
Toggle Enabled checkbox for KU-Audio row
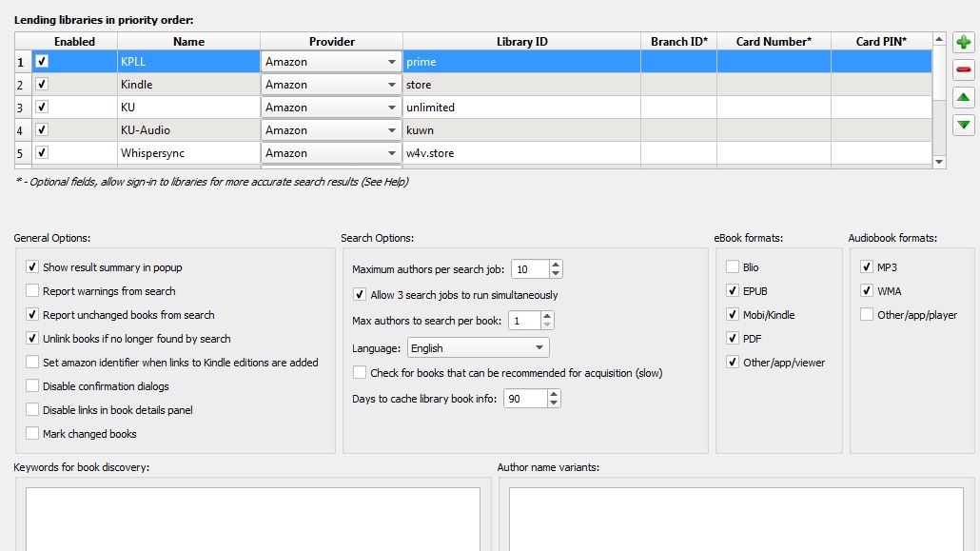coord(42,129)
